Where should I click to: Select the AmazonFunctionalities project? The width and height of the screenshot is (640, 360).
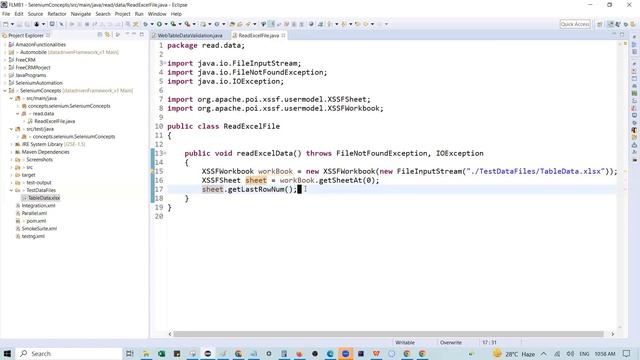40,44
